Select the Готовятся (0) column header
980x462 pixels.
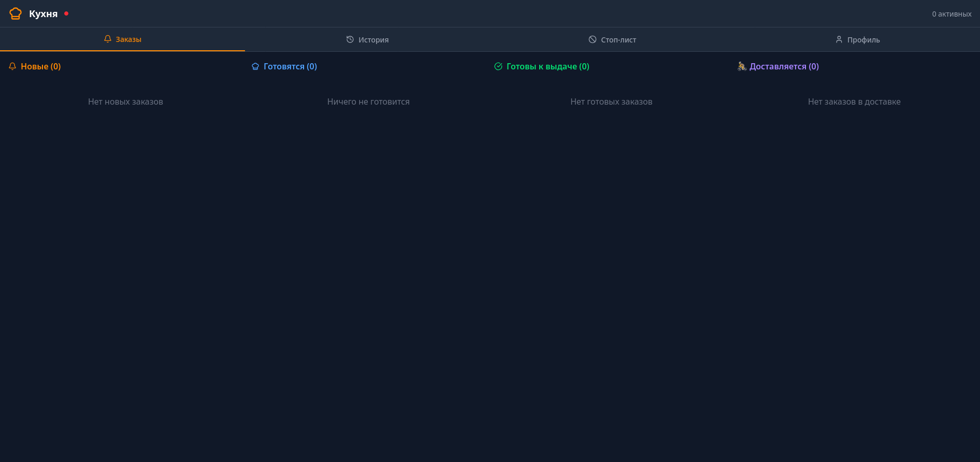click(x=284, y=66)
